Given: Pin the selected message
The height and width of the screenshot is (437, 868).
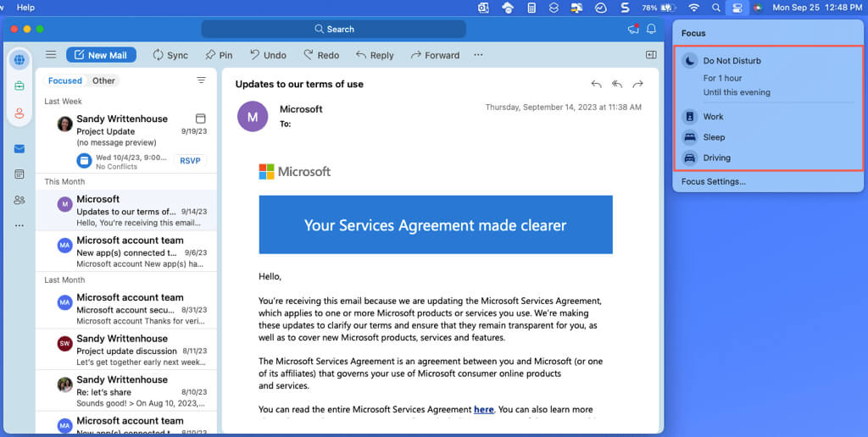Looking at the screenshot, I should coord(219,55).
